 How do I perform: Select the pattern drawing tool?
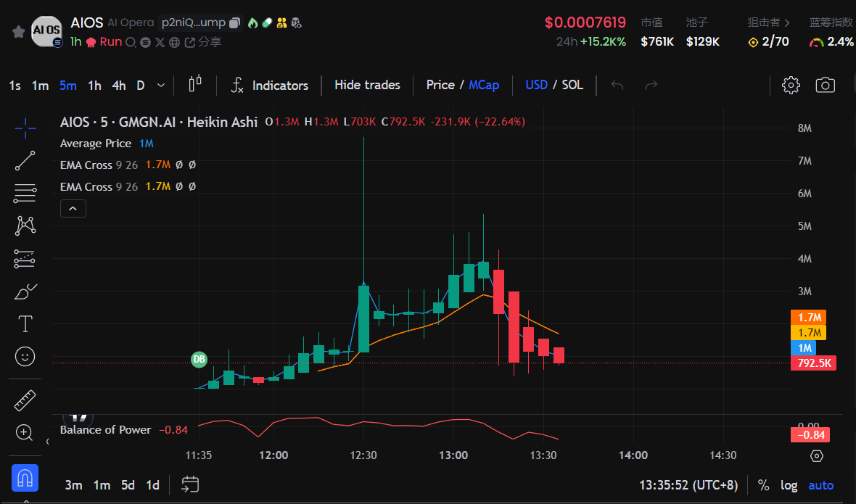(x=25, y=226)
